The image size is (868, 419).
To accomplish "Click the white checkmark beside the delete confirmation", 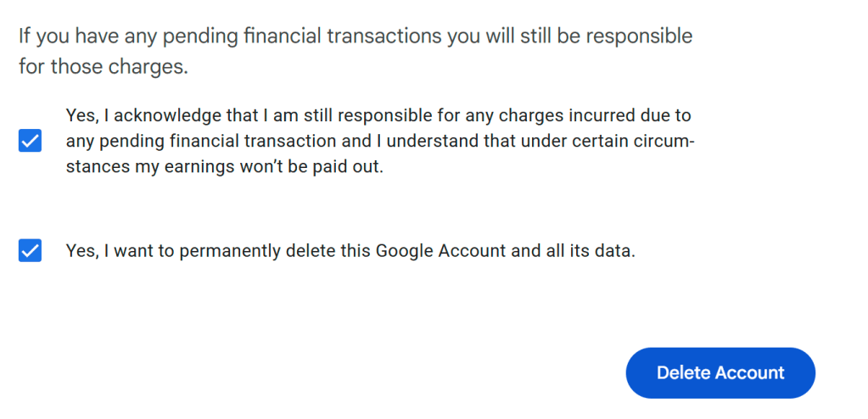I will point(30,251).
